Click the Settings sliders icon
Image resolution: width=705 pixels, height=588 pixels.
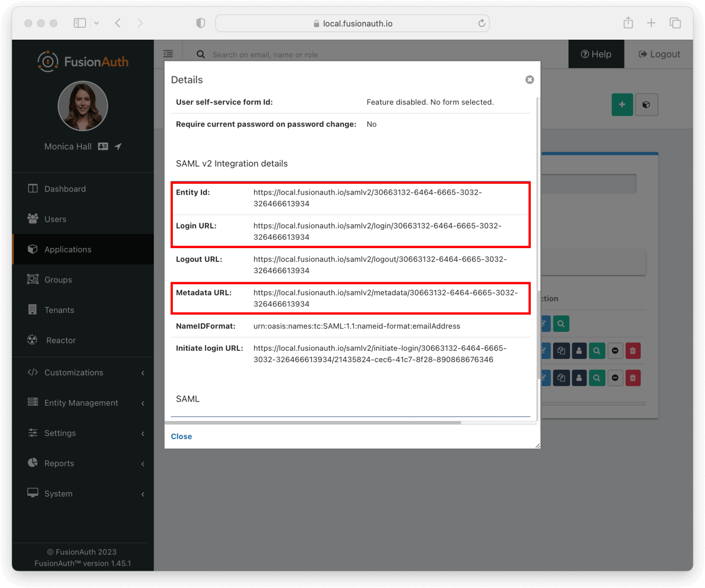[x=33, y=433]
